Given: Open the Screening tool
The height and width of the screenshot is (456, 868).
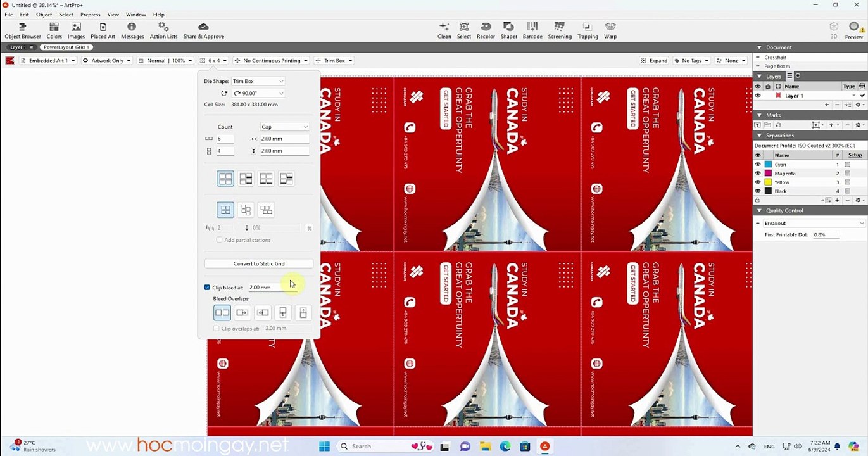Looking at the screenshot, I should [x=560, y=30].
